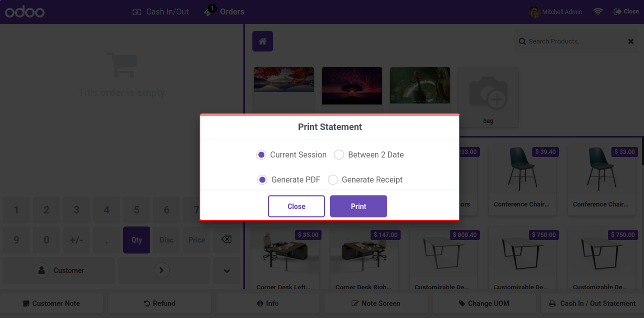Clear the product search with X icon
Image resolution: width=644 pixels, height=318 pixels.
pos(631,41)
